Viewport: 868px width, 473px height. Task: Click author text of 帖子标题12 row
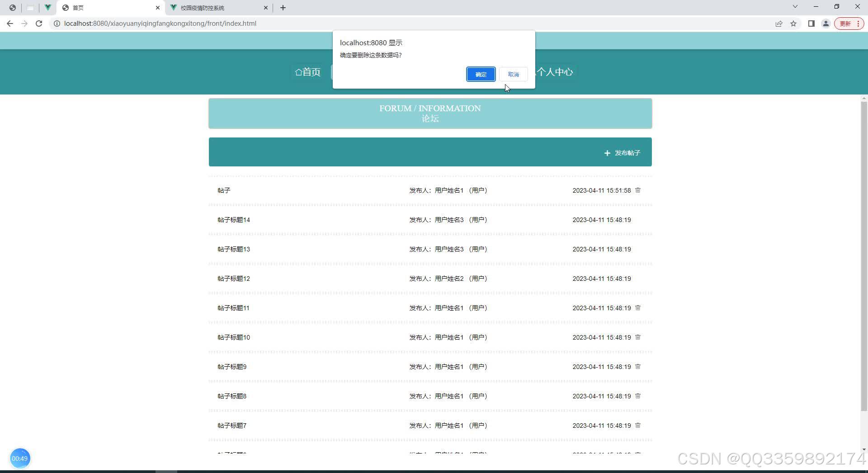point(448,279)
